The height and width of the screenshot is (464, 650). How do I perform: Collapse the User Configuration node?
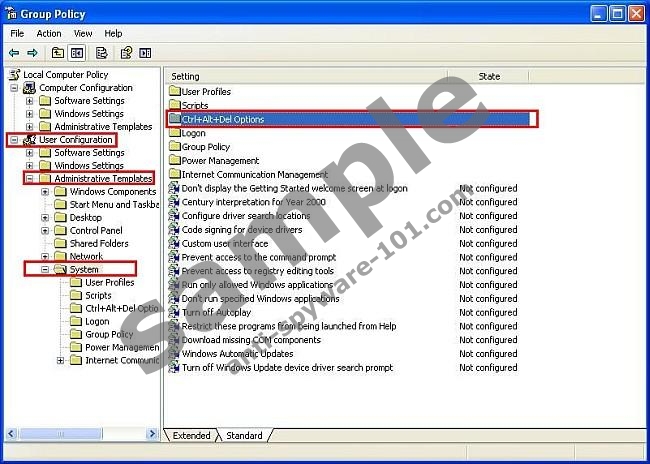tap(14, 140)
